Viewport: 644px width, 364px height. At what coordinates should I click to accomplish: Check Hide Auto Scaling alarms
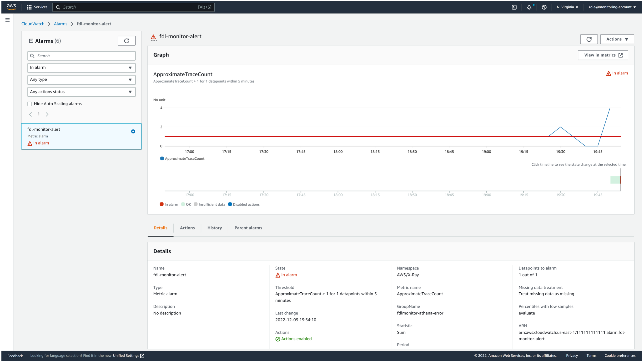pos(30,103)
